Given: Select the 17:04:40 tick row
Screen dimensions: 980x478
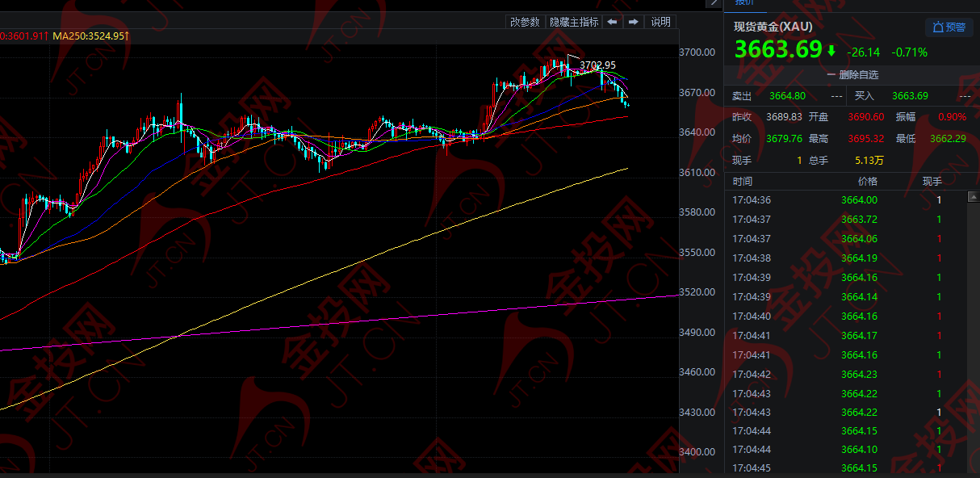Looking at the screenshot, I should tap(845, 317).
